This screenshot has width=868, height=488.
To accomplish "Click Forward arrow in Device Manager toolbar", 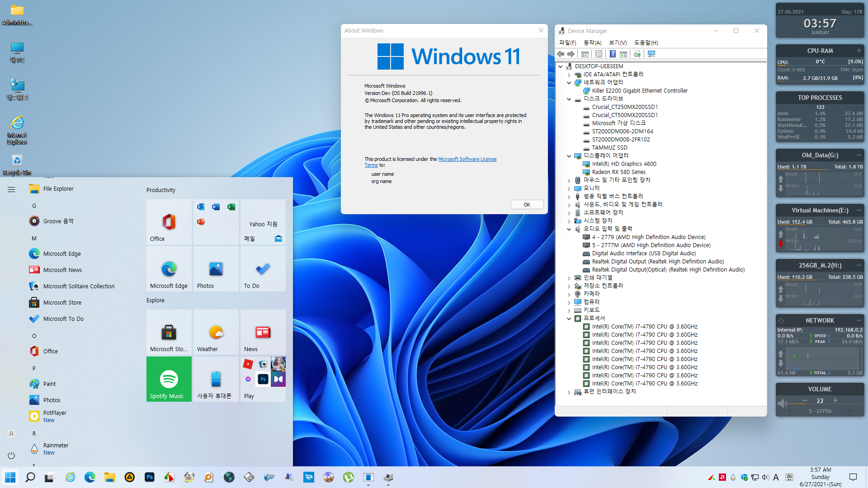I will pos(571,54).
